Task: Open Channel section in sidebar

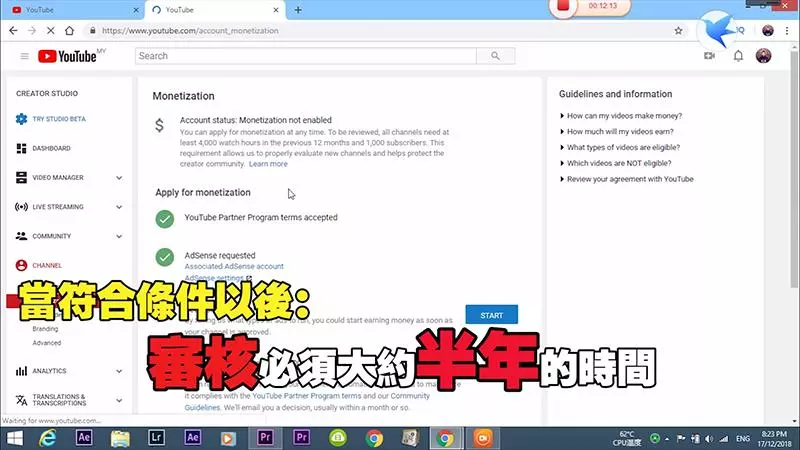Action: click(47, 265)
